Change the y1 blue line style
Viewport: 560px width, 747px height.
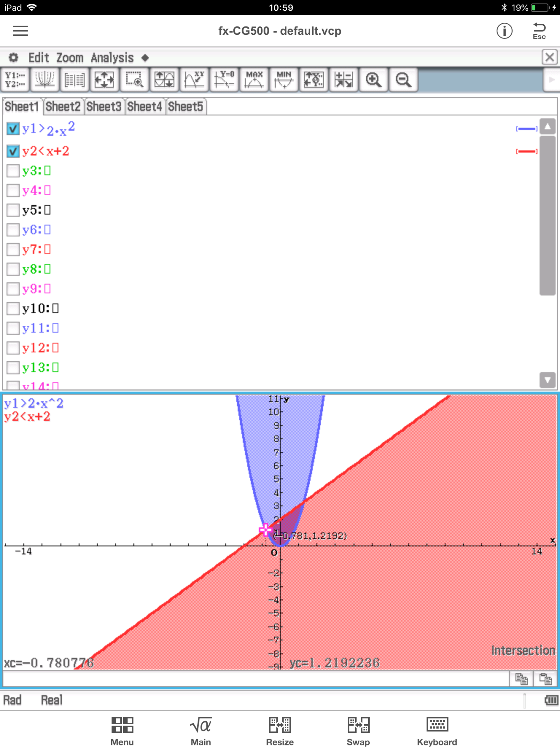point(527,129)
